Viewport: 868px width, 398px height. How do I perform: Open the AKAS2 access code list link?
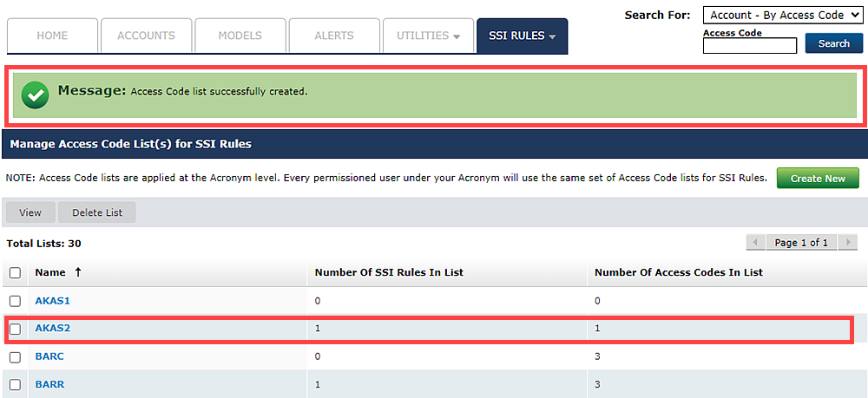pos(52,329)
